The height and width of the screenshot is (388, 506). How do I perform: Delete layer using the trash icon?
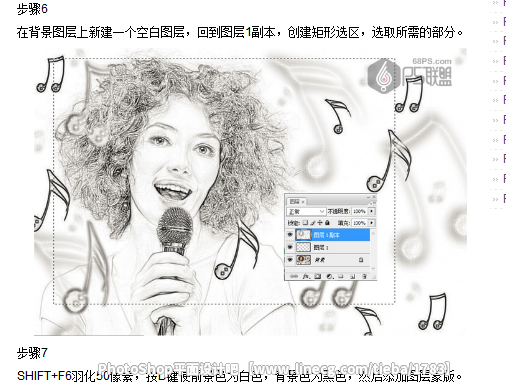pyautogui.click(x=364, y=276)
